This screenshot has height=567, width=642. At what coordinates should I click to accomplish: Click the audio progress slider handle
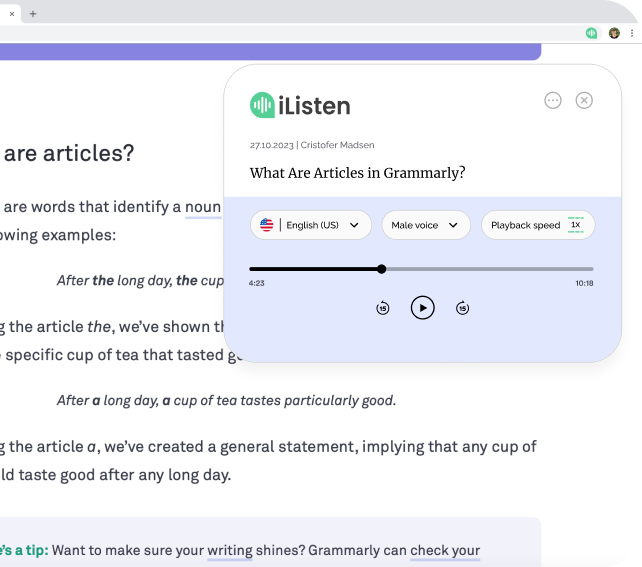[x=382, y=269]
